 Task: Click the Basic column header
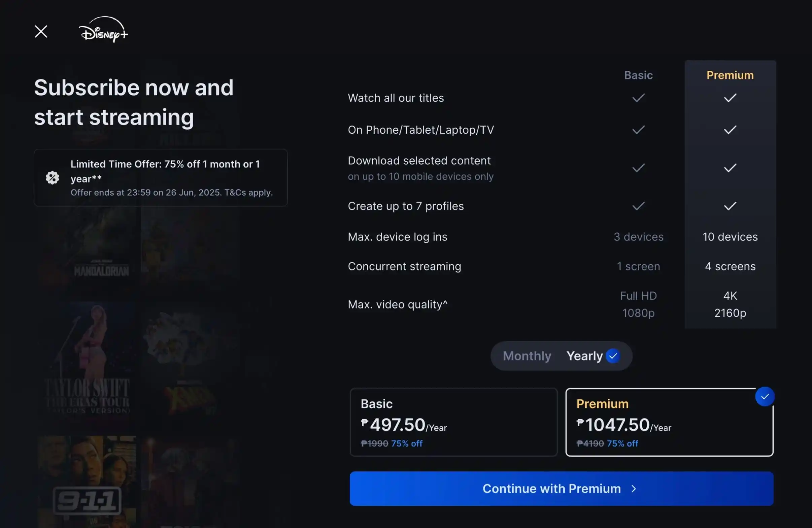coord(638,75)
